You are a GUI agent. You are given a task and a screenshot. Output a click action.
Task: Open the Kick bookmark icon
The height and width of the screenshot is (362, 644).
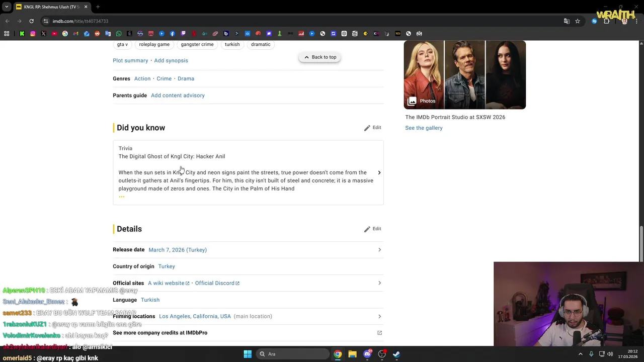click(x=22, y=34)
